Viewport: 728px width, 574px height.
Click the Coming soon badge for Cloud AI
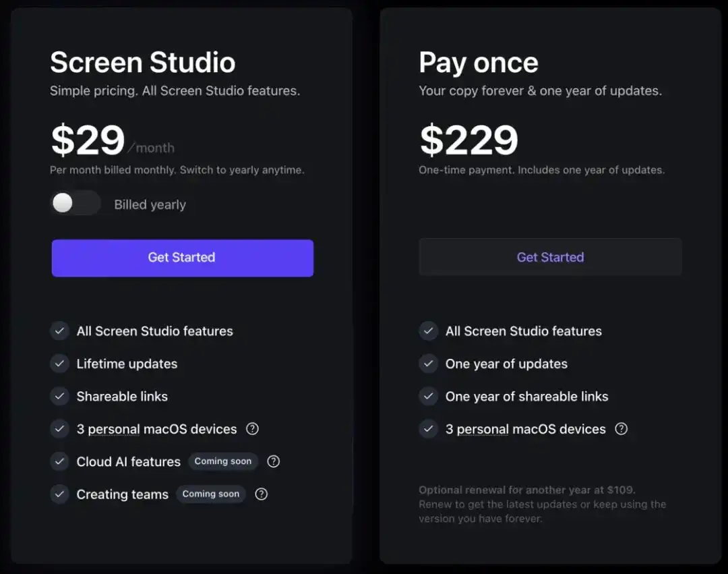tap(222, 461)
